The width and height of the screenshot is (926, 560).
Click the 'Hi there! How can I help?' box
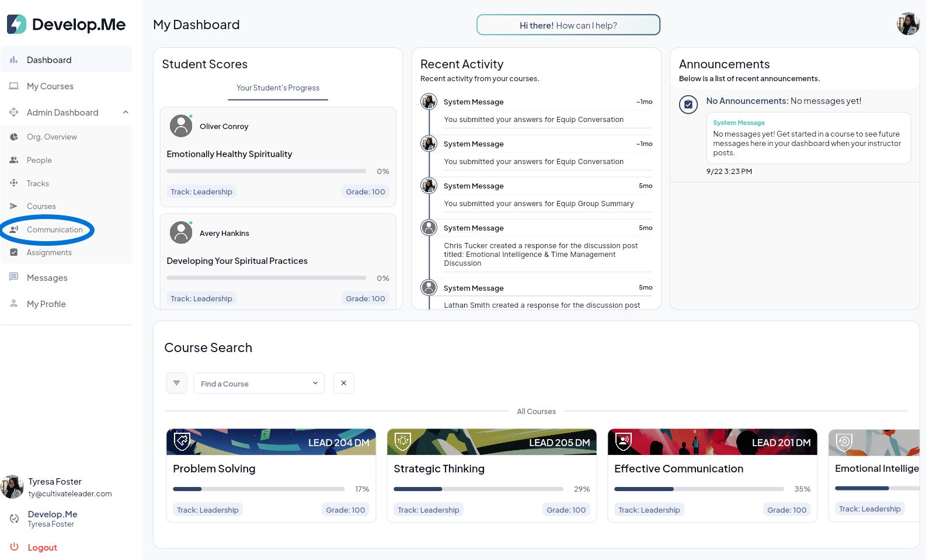[568, 25]
